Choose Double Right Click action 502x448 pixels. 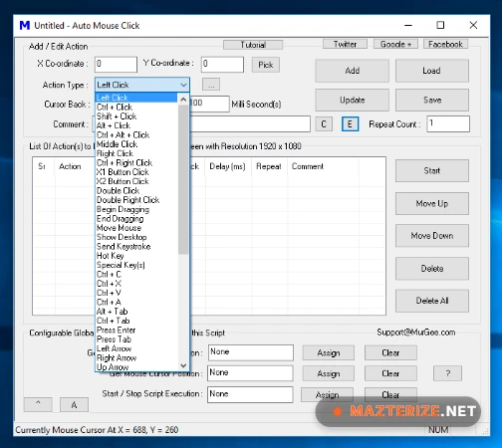click(136, 200)
